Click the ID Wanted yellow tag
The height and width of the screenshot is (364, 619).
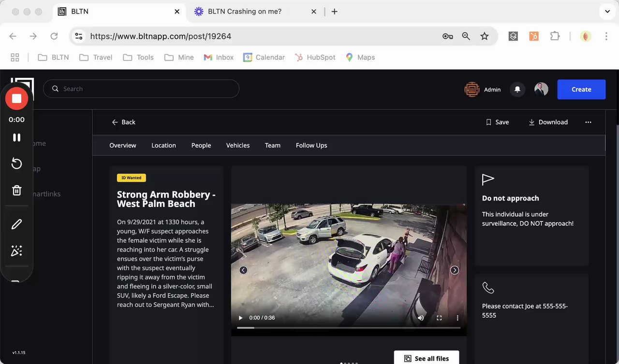[132, 178]
